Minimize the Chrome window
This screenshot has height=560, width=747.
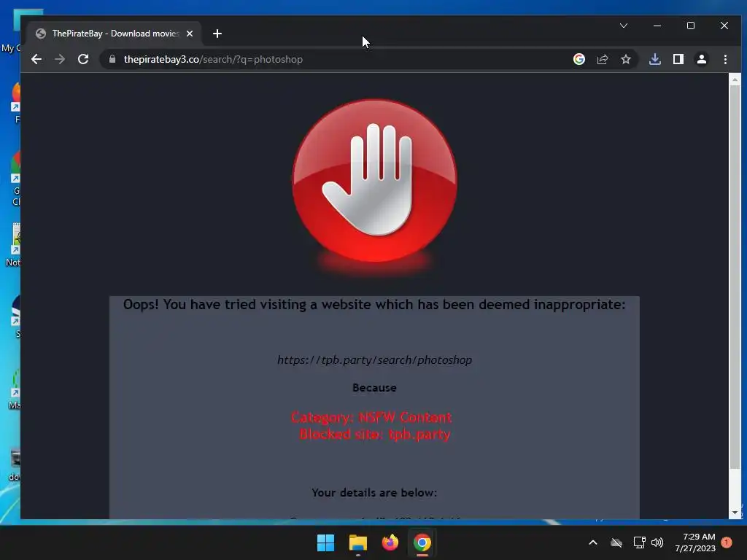pos(657,26)
